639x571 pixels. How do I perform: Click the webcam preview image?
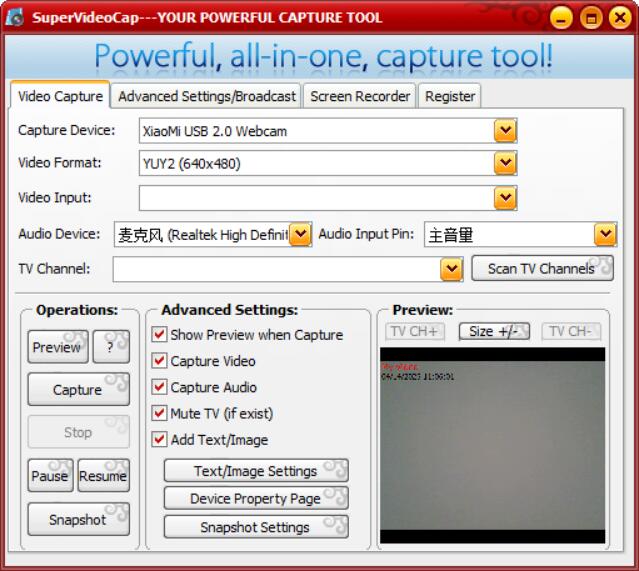(x=492, y=445)
